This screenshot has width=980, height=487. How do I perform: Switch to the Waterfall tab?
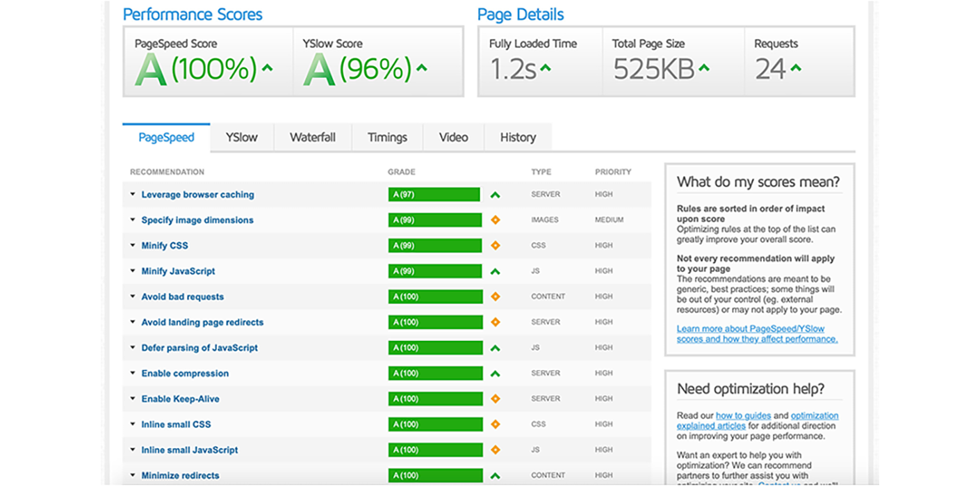(313, 137)
